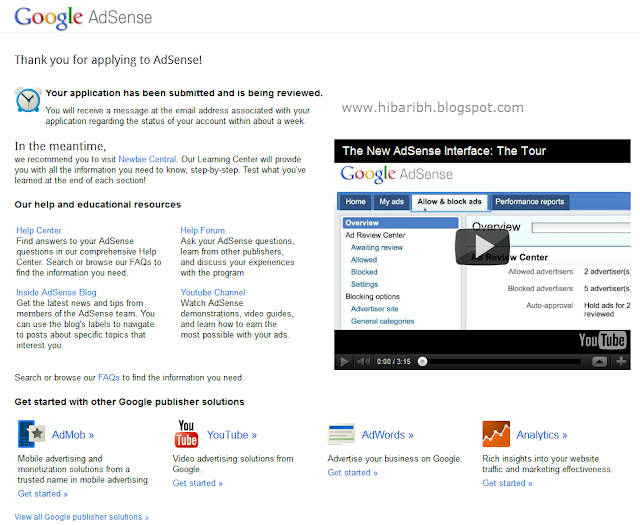Click the AdWords icon
640x525 pixels.
(341, 434)
